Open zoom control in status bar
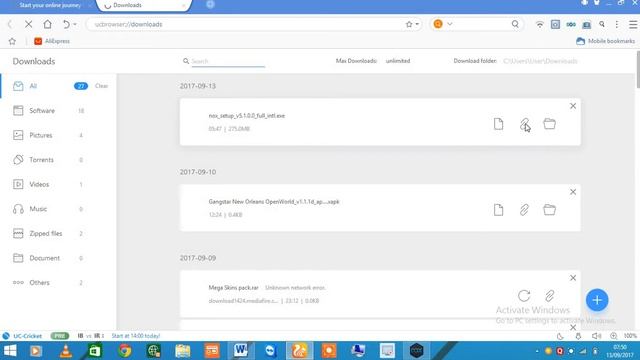The width and height of the screenshot is (640, 360). (613, 336)
